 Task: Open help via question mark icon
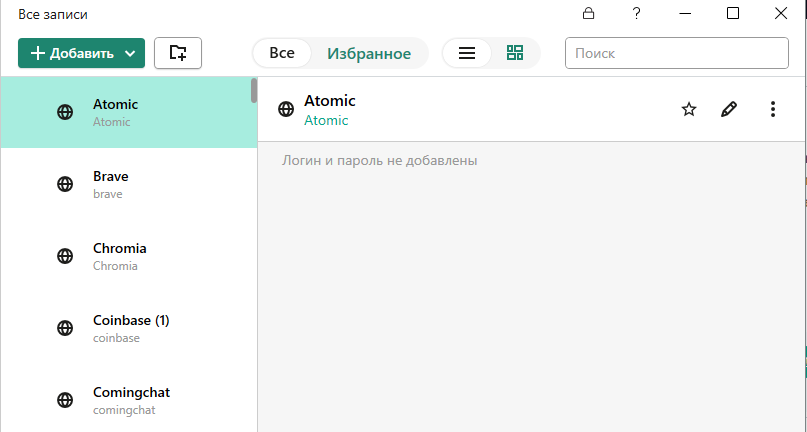(636, 14)
